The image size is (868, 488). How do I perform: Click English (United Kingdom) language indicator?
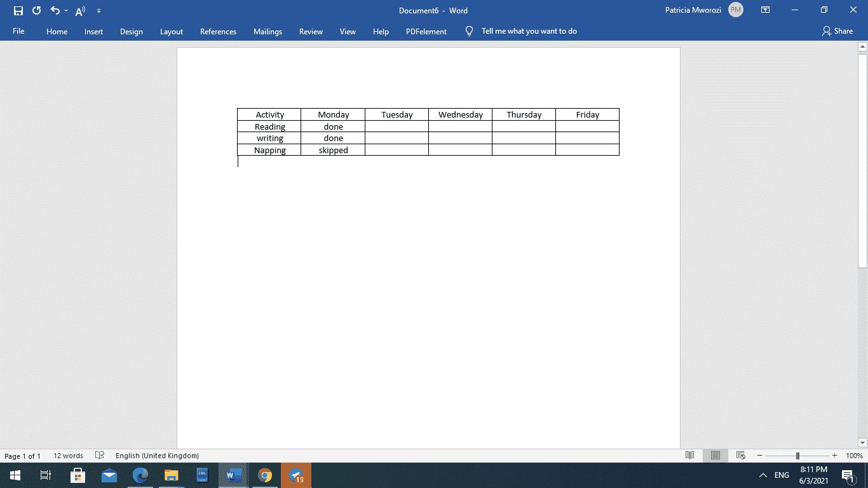pos(157,456)
